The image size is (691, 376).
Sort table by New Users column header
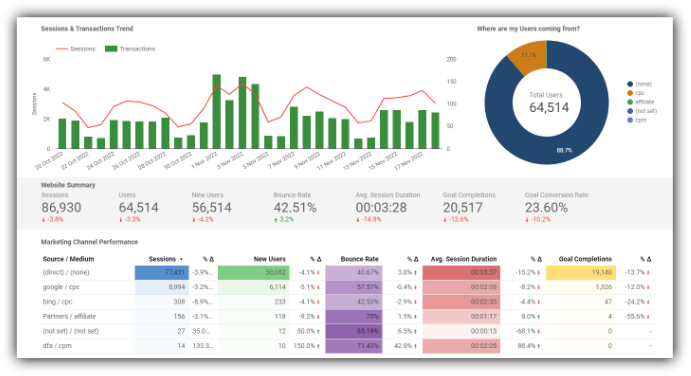[270, 259]
